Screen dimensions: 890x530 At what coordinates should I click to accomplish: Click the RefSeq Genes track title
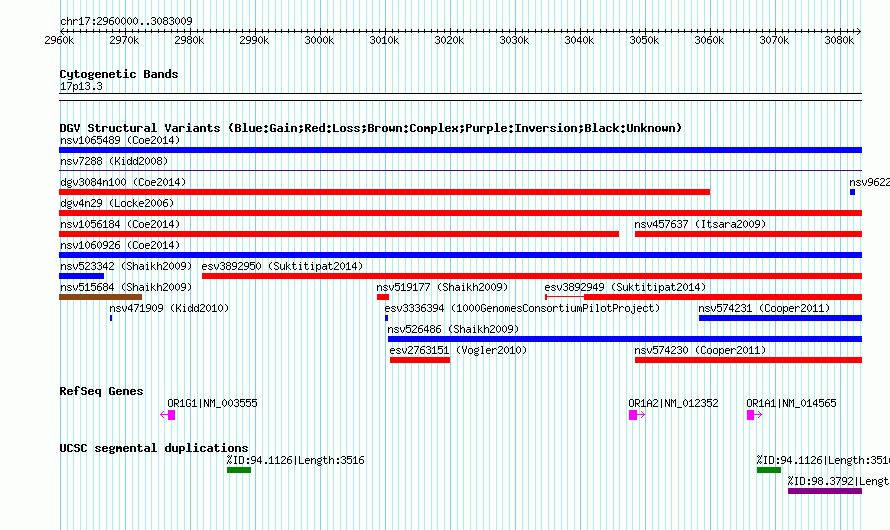tap(101, 392)
